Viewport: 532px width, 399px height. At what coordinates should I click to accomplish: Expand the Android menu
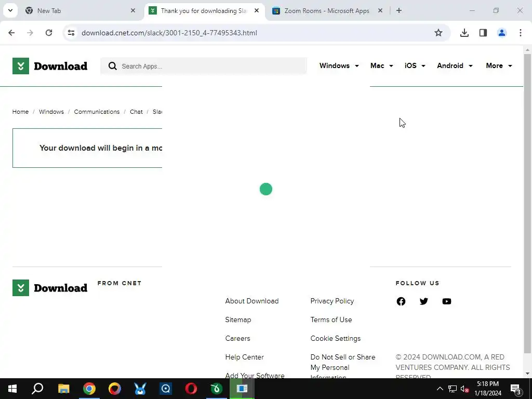pyautogui.click(x=455, y=66)
